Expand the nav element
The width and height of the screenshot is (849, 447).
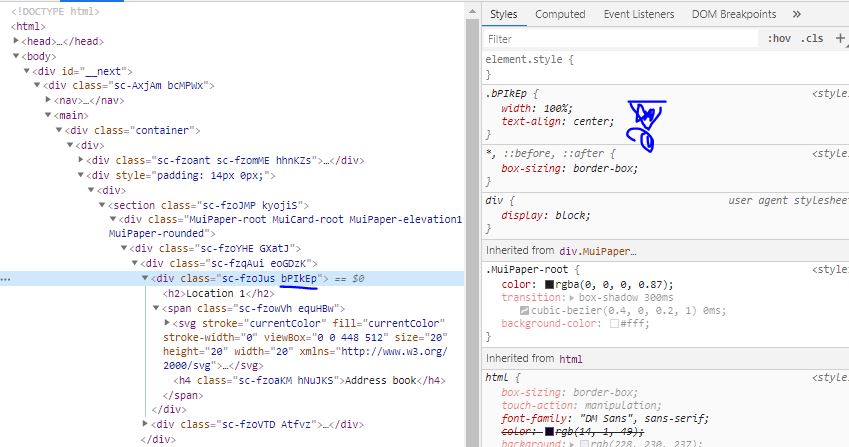click(48, 100)
